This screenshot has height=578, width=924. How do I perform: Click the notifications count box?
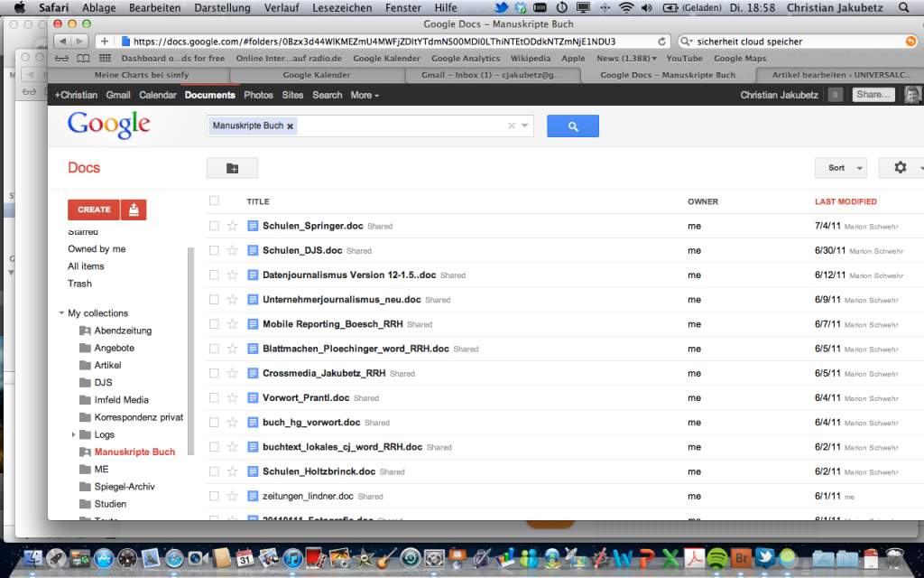835,95
